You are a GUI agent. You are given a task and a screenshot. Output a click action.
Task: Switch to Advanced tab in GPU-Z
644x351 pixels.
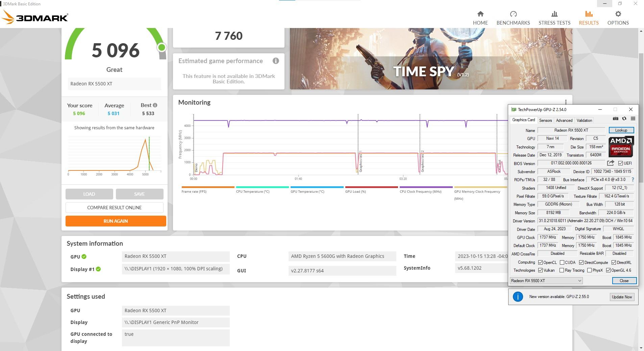click(x=564, y=120)
